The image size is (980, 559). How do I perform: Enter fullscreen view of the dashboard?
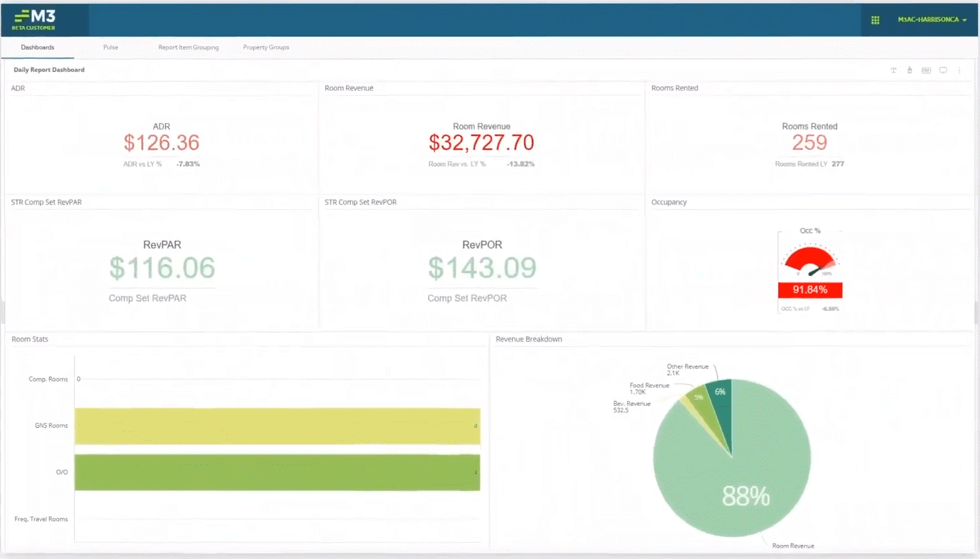click(943, 70)
